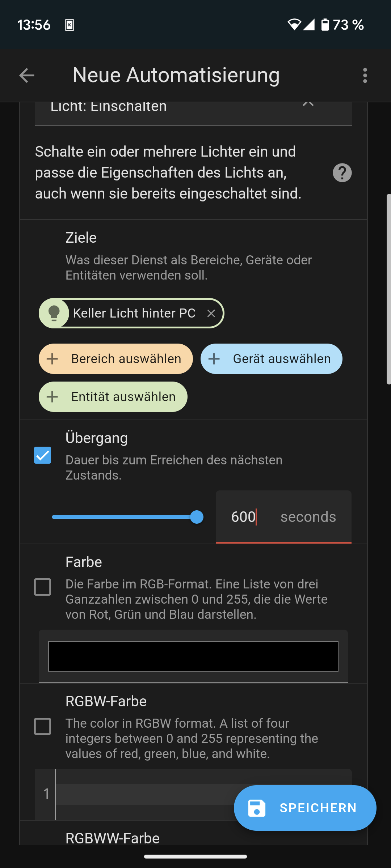Click the SPEICHERN button
This screenshot has height=868, width=391.
click(305, 808)
